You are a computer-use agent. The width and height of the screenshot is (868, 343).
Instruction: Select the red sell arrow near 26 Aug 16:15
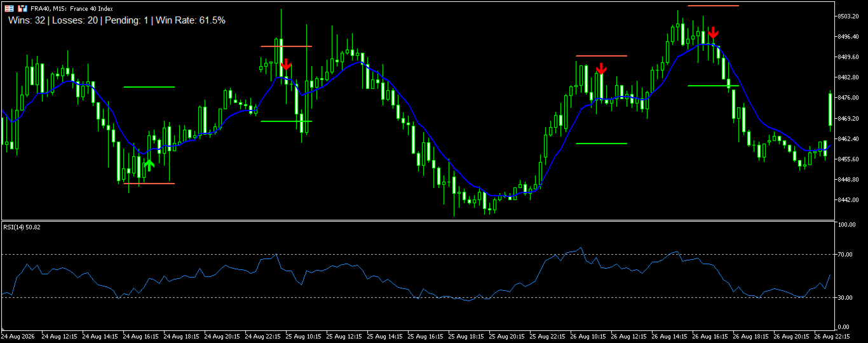pos(714,32)
